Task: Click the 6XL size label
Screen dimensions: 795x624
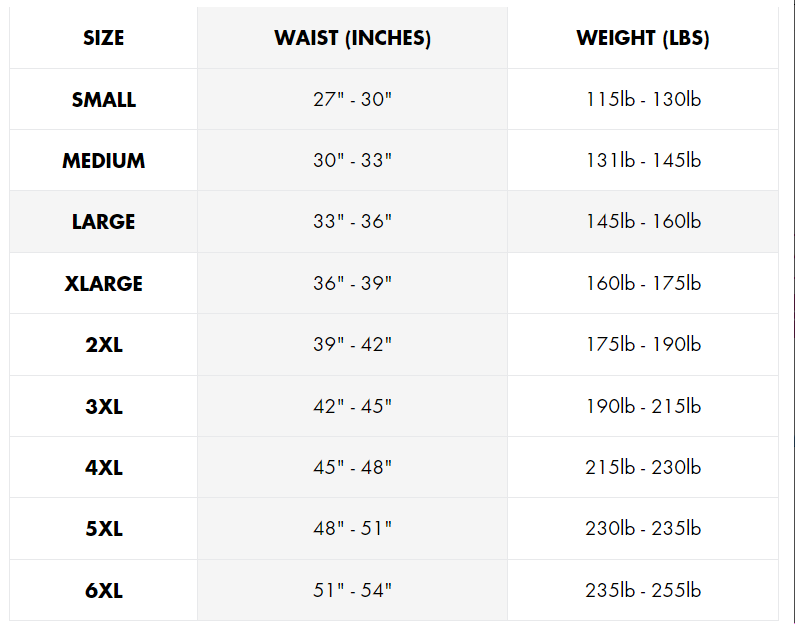Action: pos(104,591)
